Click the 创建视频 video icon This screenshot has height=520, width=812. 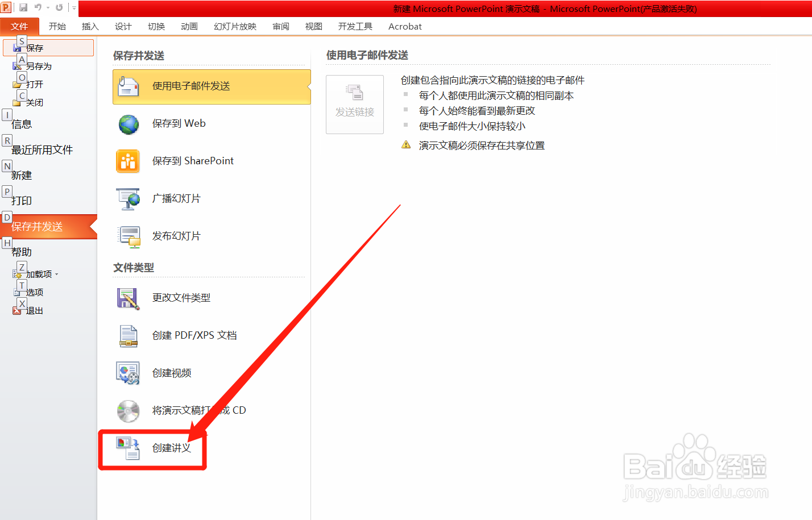(x=128, y=373)
